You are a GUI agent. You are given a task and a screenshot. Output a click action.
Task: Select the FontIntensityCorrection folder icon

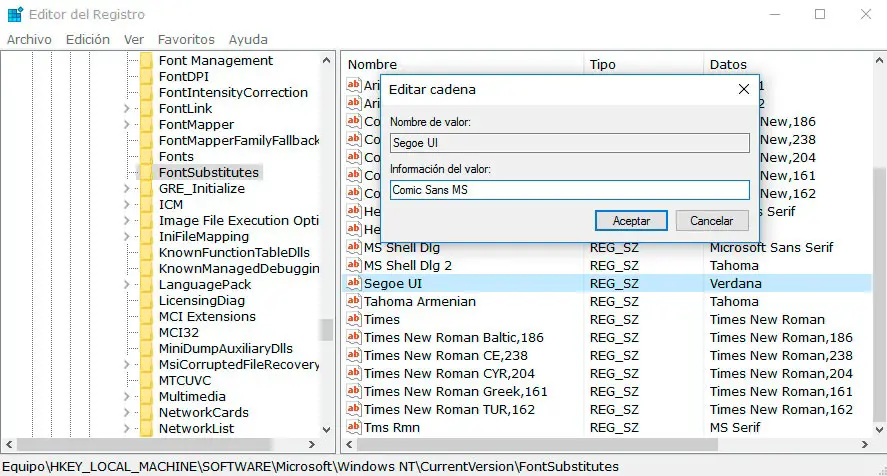[146, 92]
